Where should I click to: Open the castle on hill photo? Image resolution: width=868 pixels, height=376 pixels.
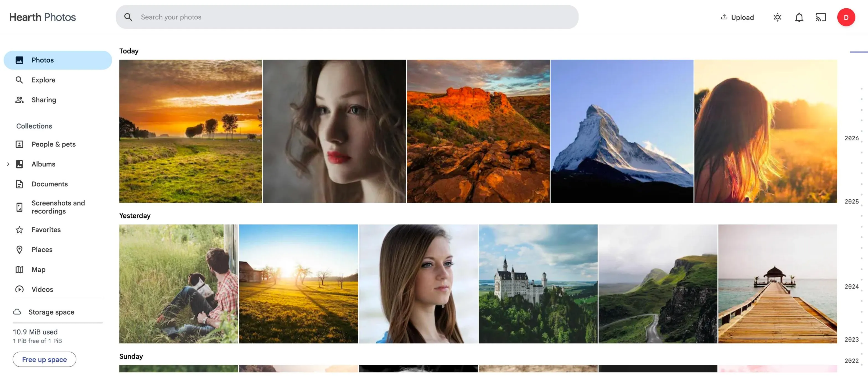[x=538, y=284]
